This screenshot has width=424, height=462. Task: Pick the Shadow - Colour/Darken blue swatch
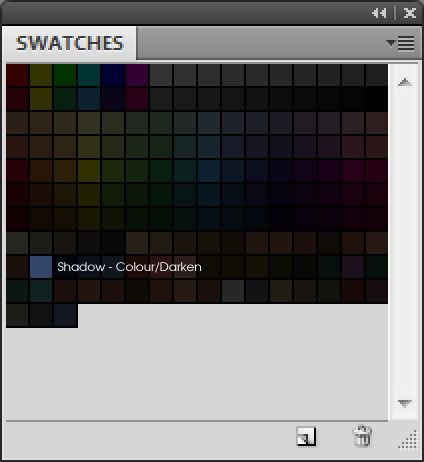click(x=41, y=267)
